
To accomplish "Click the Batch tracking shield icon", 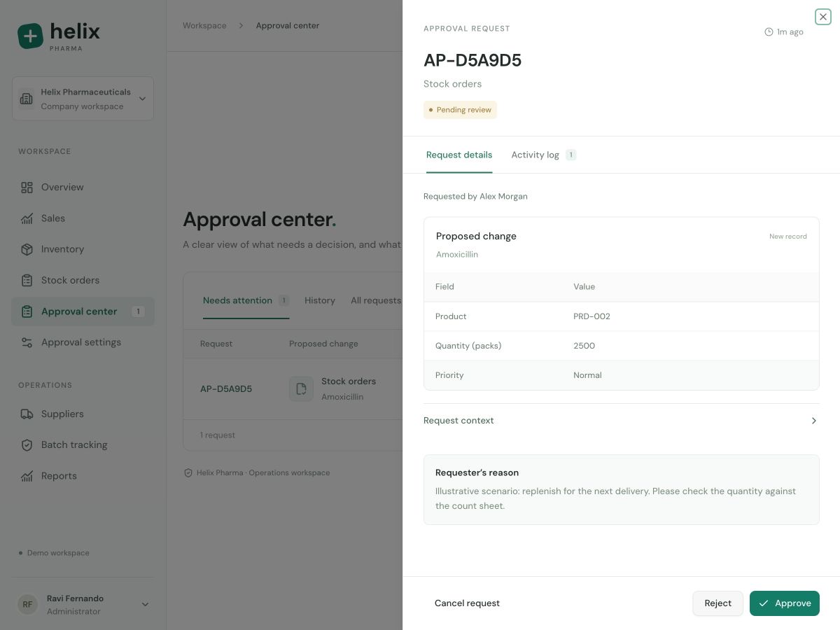I will click(x=27, y=444).
